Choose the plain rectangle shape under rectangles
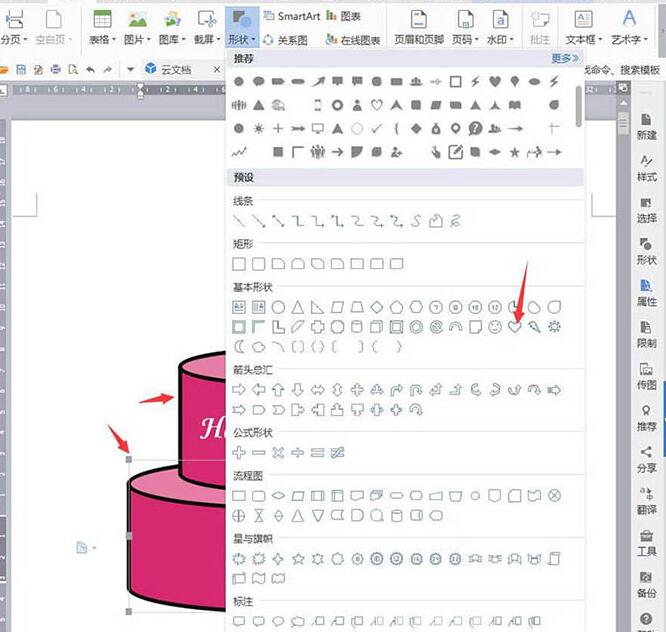The height and width of the screenshot is (632, 666). pos(239,264)
